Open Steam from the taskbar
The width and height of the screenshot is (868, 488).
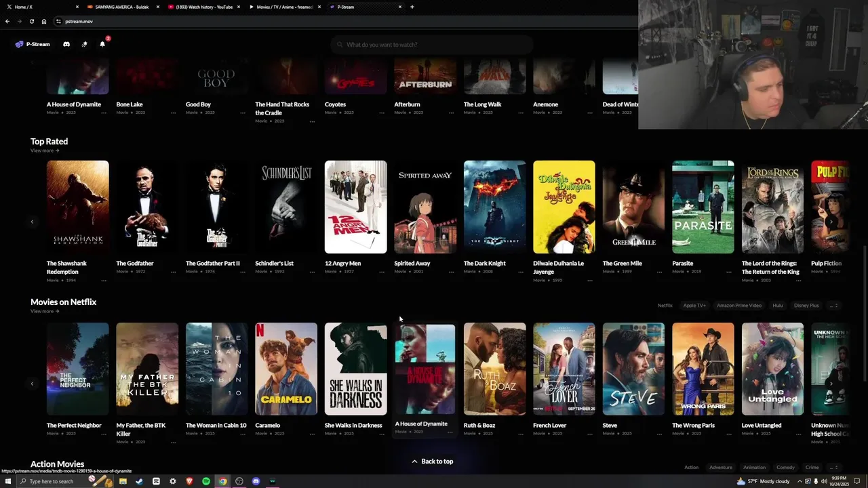point(140,481)
